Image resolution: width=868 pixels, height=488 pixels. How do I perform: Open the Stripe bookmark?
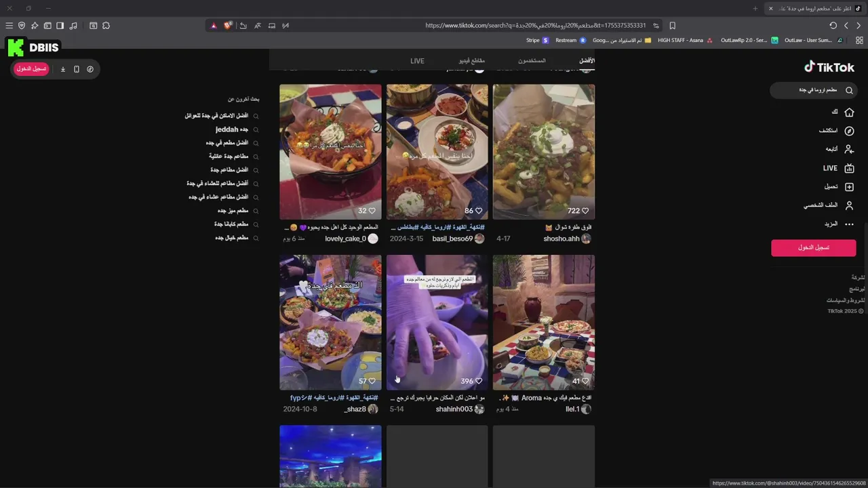(537, 40)
